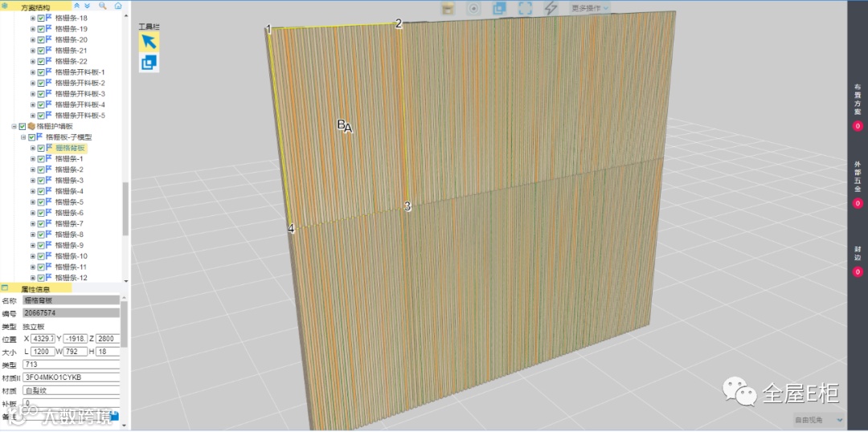The image size is (868, 432).
Task: Collapse the 格栅板-子模型 tree node
Action: click(x=24, y=137)
